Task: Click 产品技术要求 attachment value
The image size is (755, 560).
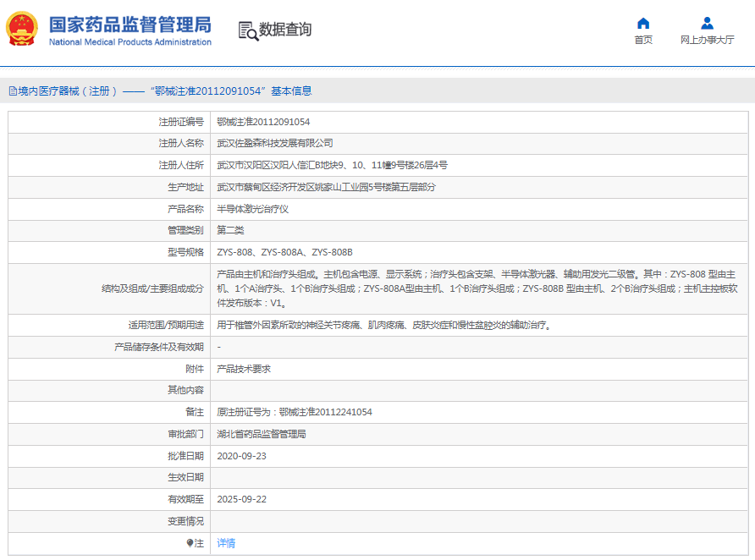Action: coord(244,369)
